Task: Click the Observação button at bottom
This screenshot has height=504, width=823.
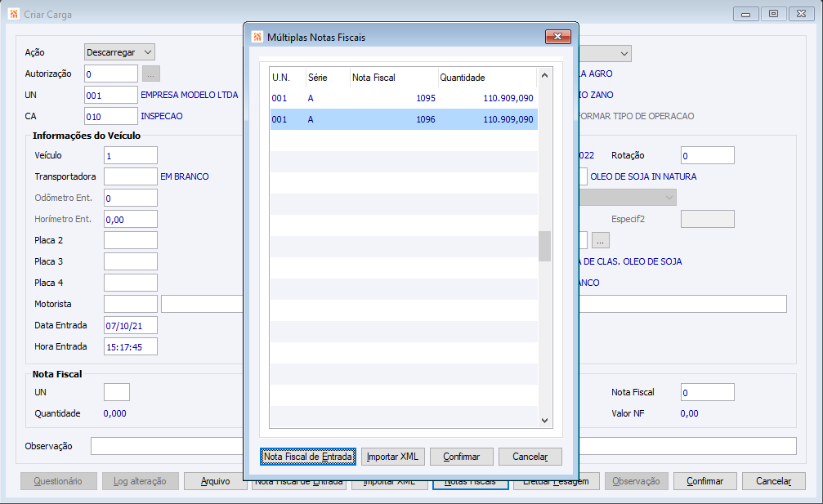Action: point(636,481)
